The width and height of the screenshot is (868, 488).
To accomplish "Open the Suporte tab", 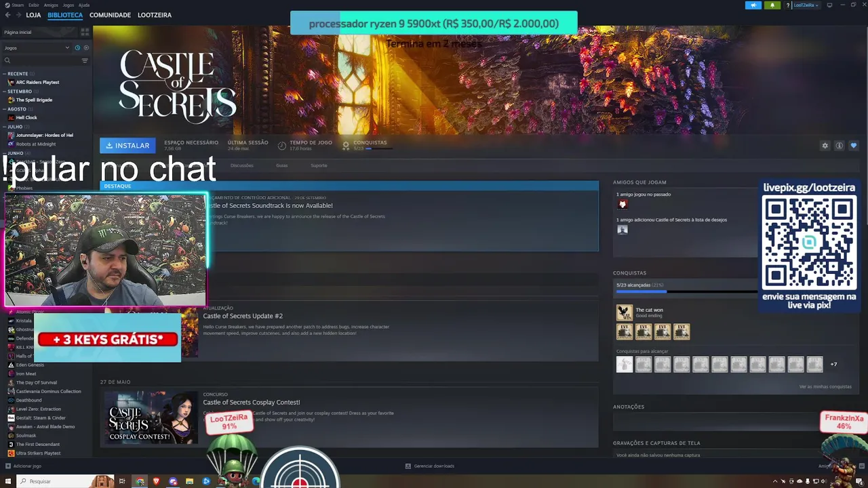I will point(319,165).
